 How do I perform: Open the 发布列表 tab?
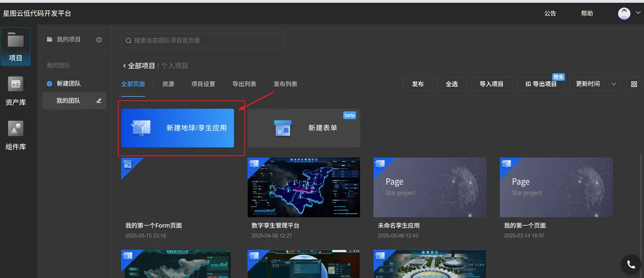tap(285, 84)
